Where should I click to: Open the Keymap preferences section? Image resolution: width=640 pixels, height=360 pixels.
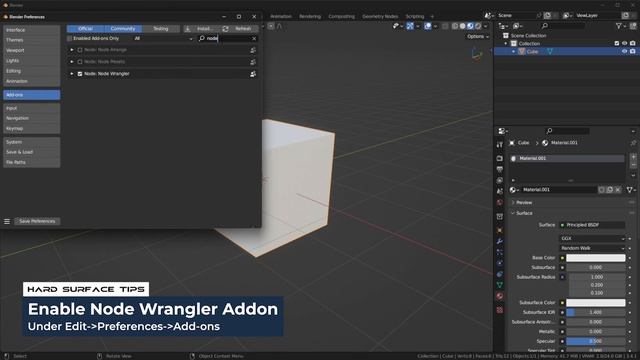[x=31, y=129]
